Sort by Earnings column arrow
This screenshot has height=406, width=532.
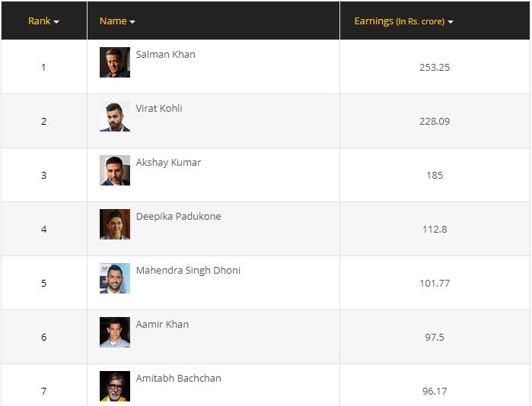451,22
